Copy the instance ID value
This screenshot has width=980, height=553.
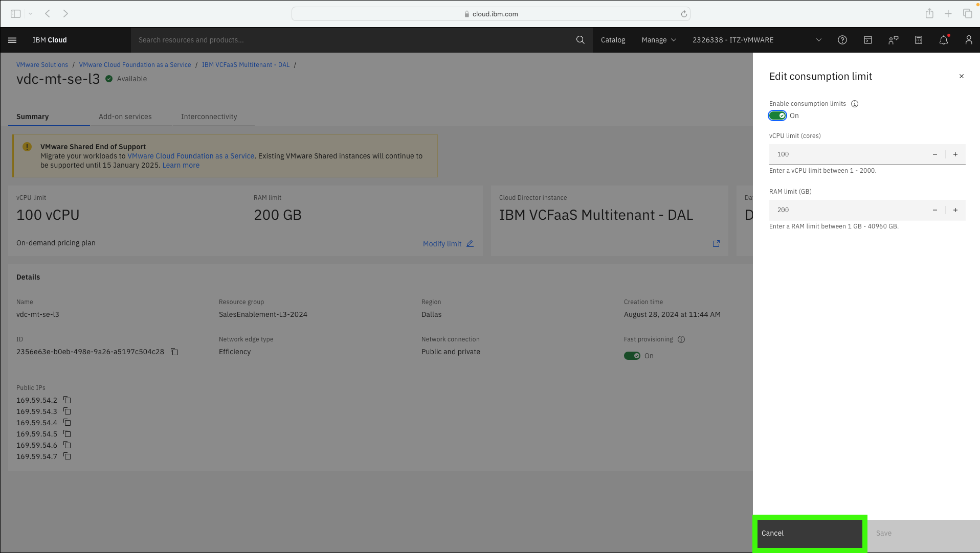174,352
